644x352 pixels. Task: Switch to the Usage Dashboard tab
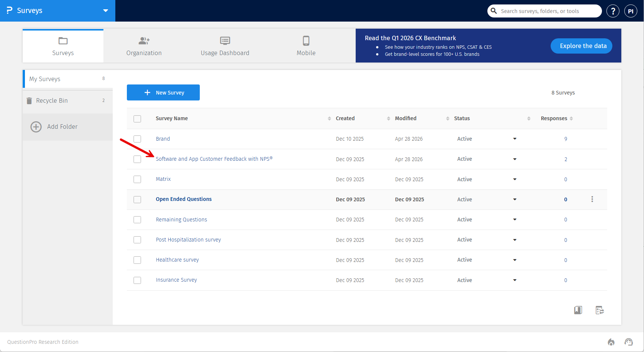(x=225, y=46)
